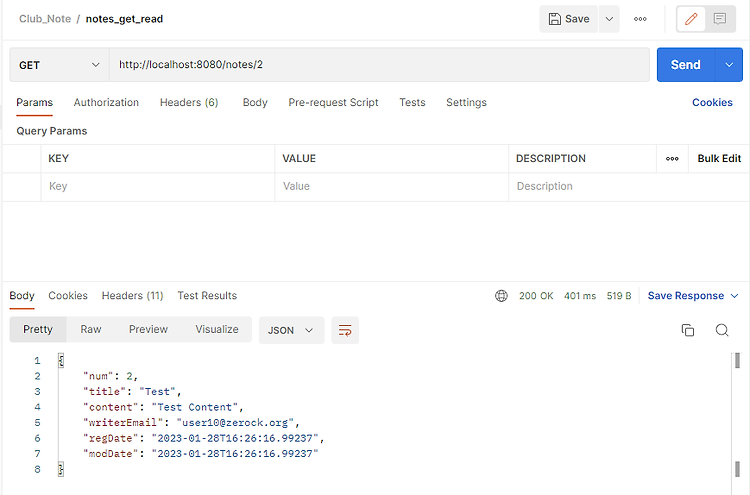Click the "num": 2 line
The width and height of the screenshot is (750, 495).
110,376
